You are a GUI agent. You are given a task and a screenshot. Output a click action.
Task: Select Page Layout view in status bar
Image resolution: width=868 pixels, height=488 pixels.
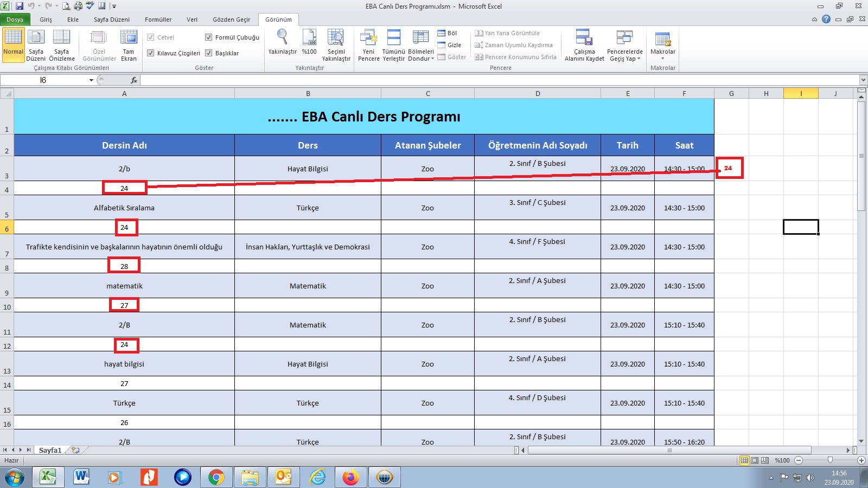755,460
